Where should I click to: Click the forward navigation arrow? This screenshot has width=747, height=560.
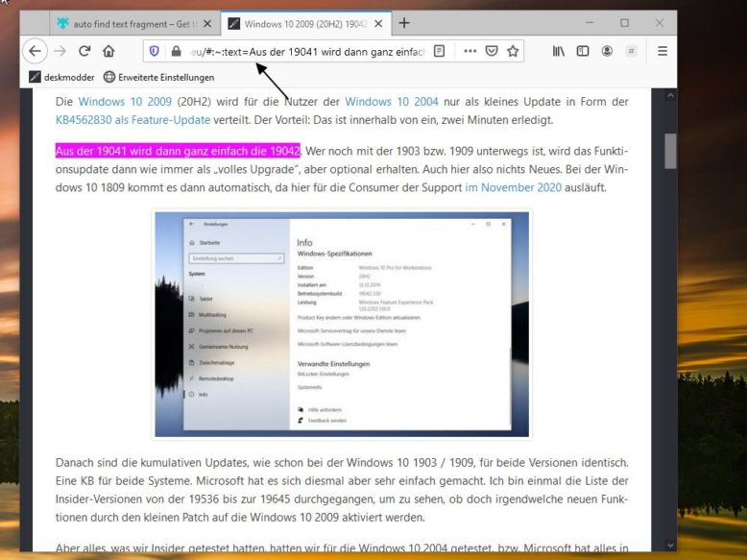point(60,51)
